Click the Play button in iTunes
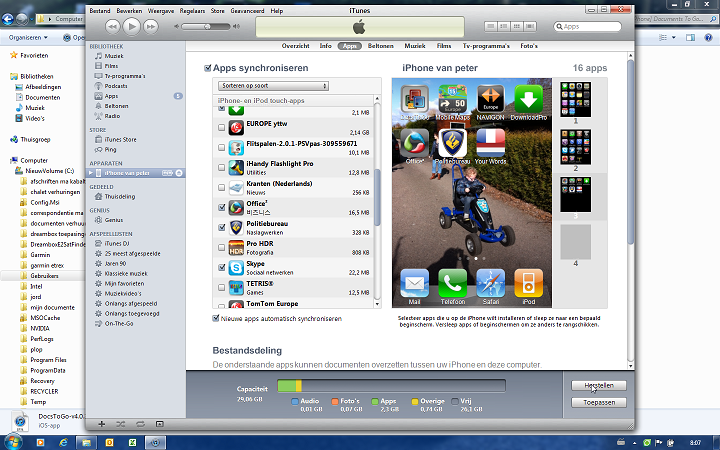This screenshot has width=720, height=450. tap(132, 27)
